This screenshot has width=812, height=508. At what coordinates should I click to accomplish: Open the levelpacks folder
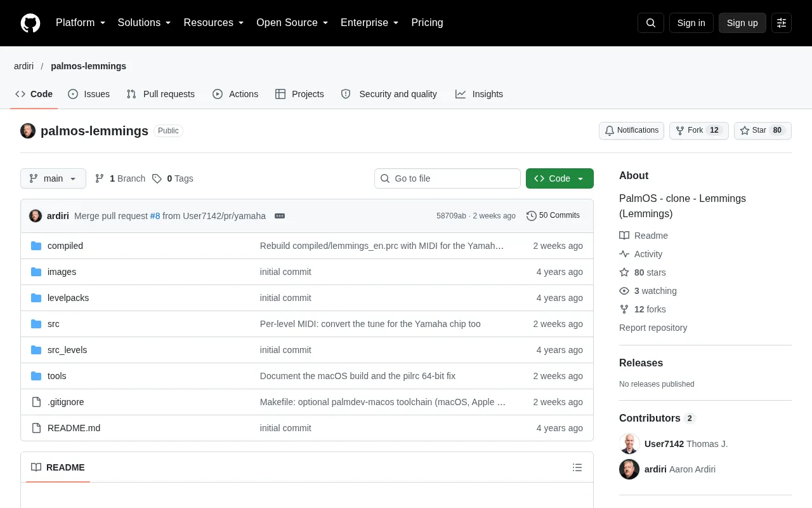pos(68,298)
